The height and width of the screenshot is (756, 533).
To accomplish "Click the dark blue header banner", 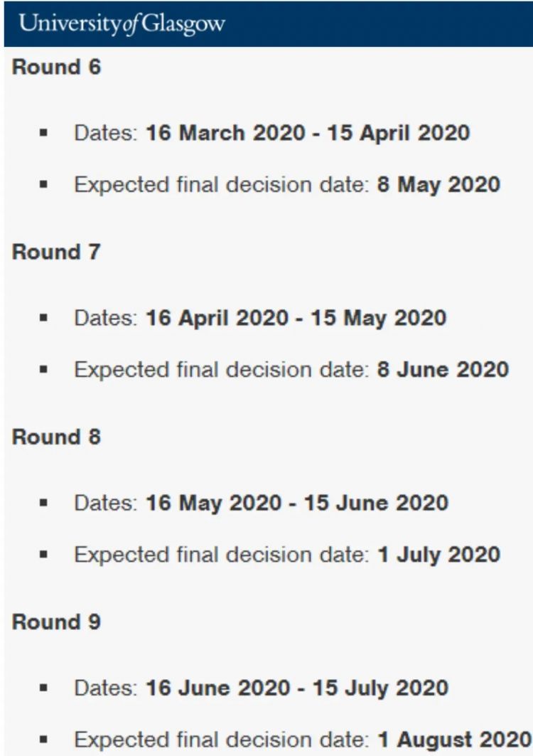I will click(x=269, y=23).
